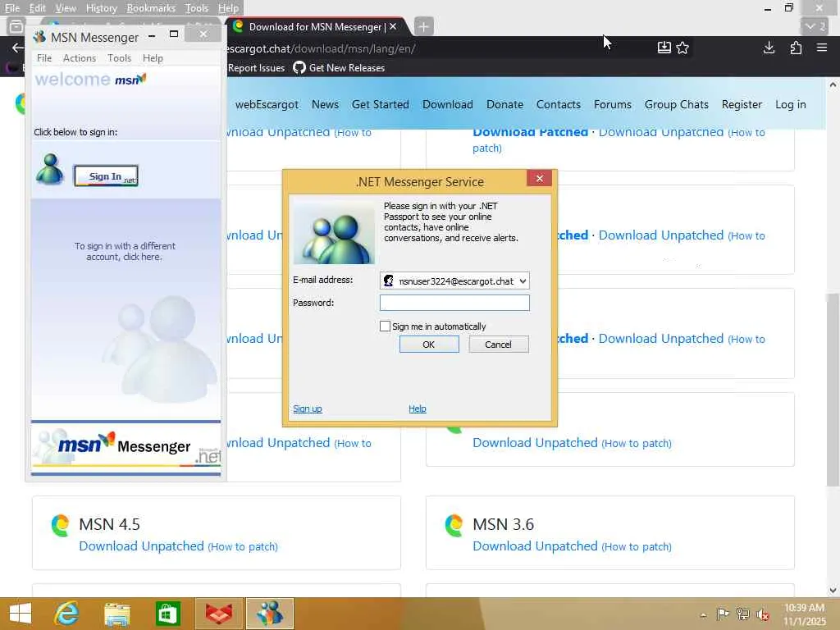This screenshot has height=630, width=840.
Task: Click Download Unpatched under MSN 3.6
Action: 535,546
